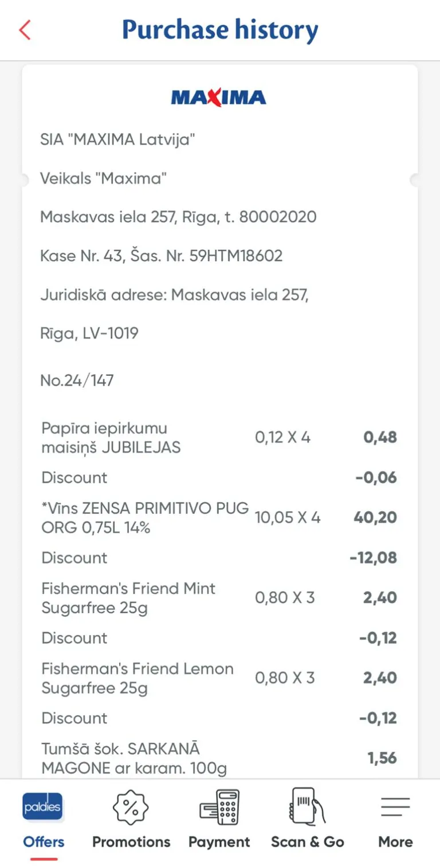Open the Payment card terminal icon
The image size is (440, 868).
point(219,807)
